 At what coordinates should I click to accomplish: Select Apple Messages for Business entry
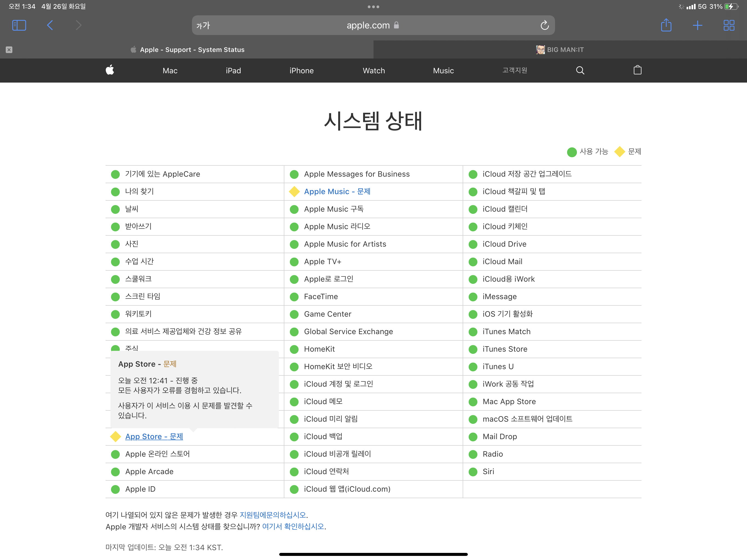[373, 174]
